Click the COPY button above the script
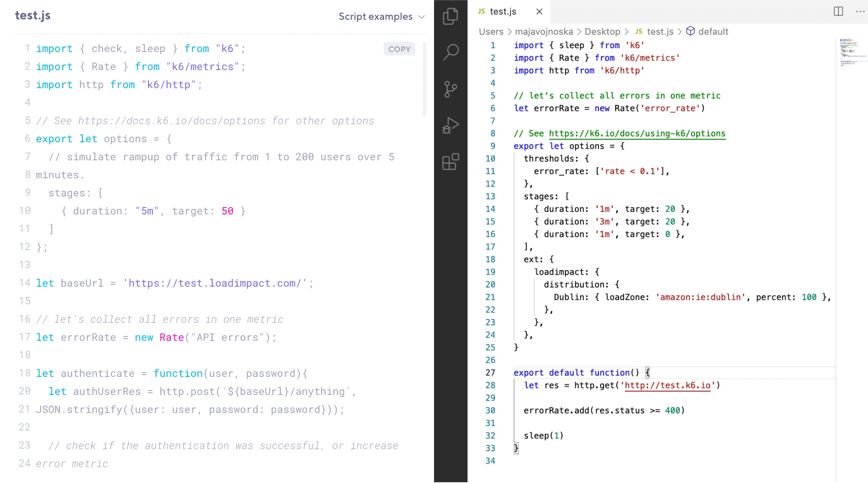 [399, 49]
